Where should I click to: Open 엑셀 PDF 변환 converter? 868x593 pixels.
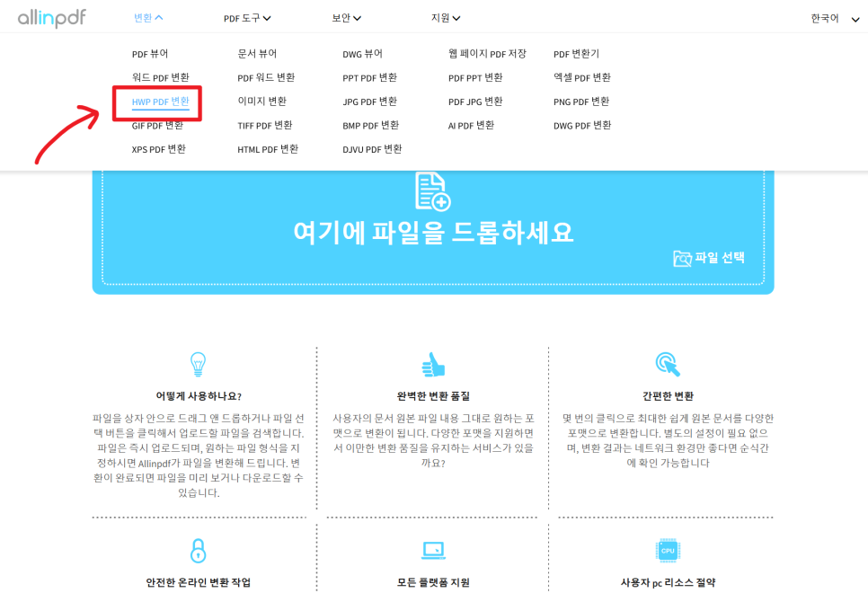(x=581, y=77)
